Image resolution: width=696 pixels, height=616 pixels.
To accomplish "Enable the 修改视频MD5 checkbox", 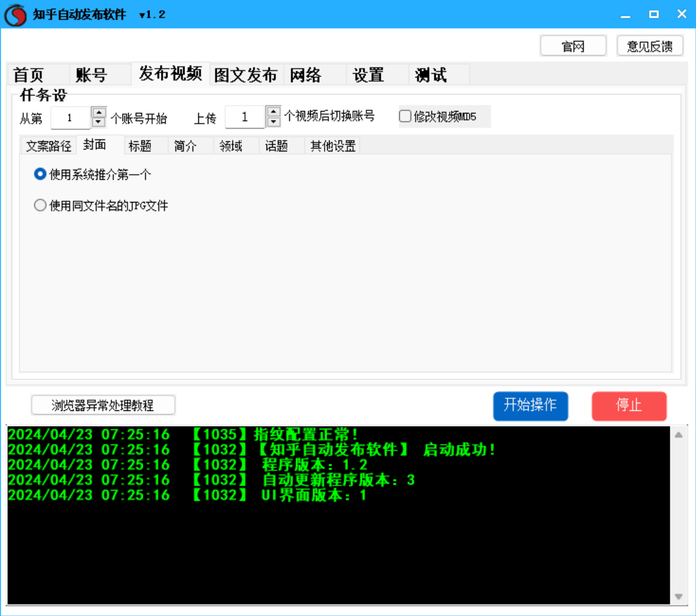I will tap(405, 116).
